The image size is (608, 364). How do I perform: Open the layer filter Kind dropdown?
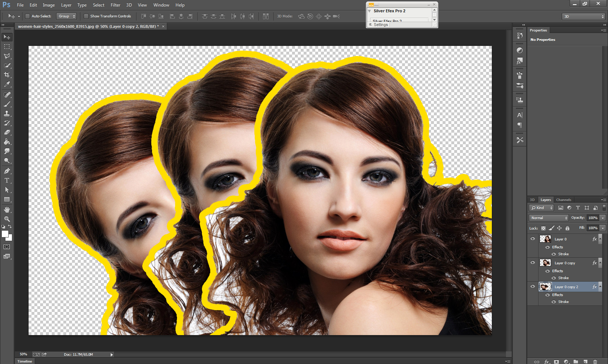541,208
